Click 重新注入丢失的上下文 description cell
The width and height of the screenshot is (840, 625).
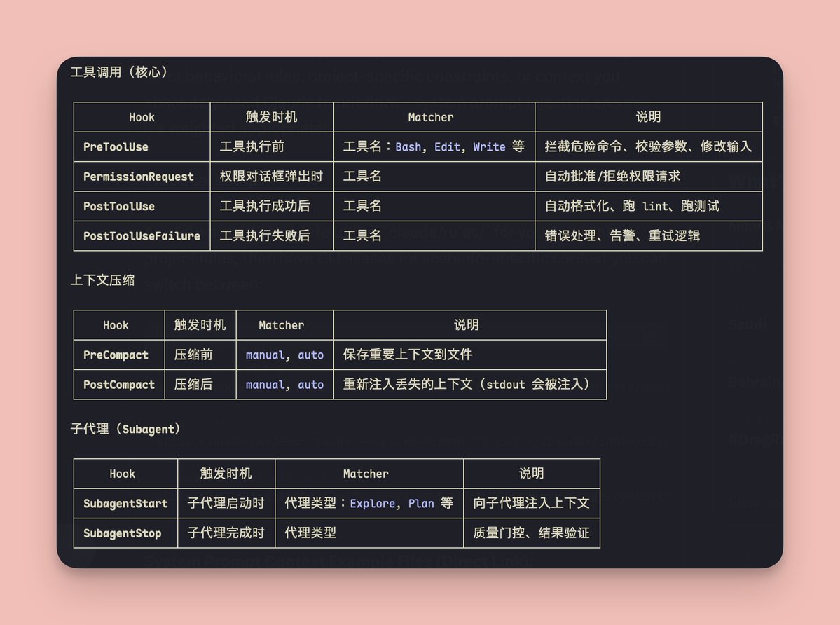470,385
